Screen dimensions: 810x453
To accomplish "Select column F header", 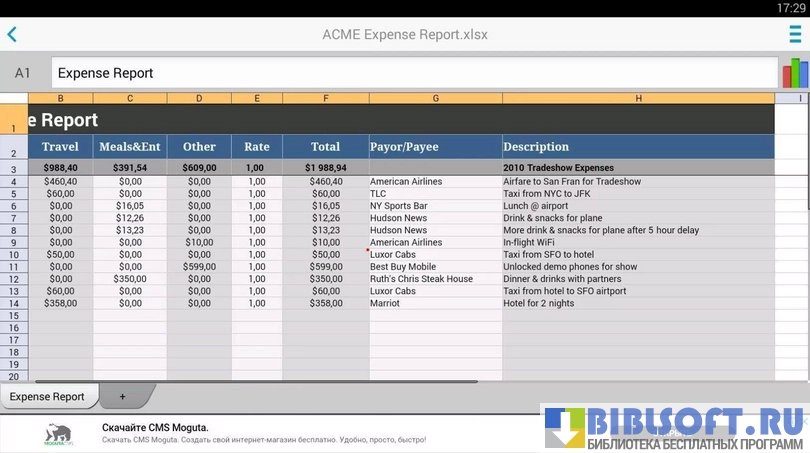I will coord(325,98).
